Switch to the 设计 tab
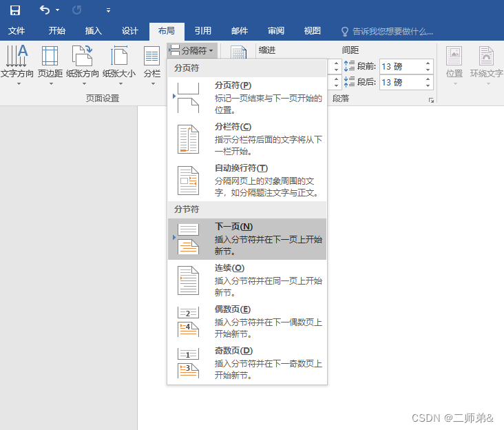The image size is (504, 430). coord(130,31)
